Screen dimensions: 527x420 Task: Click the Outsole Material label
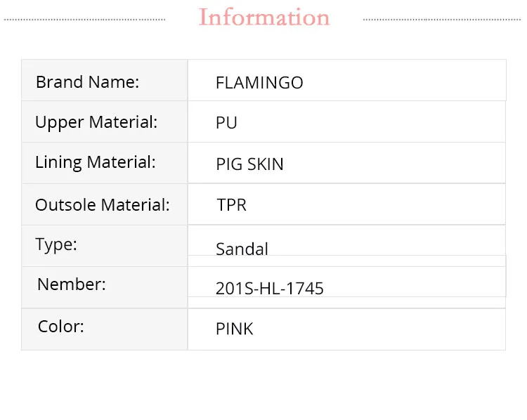point(103,205)
